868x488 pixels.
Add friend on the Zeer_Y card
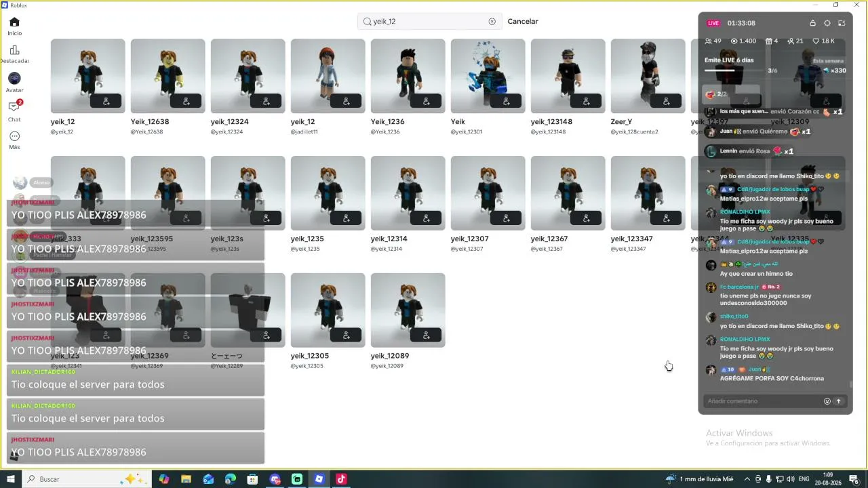[x=666, y=102]
